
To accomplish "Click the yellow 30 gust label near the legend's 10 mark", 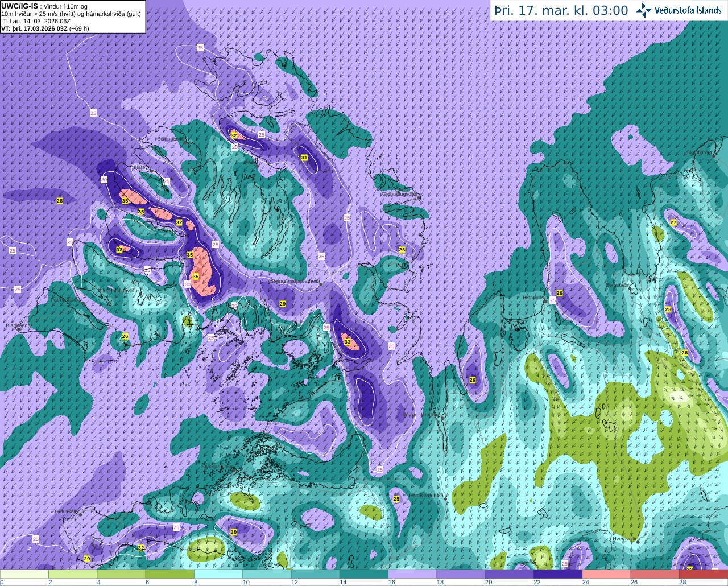I will point(234,532).
